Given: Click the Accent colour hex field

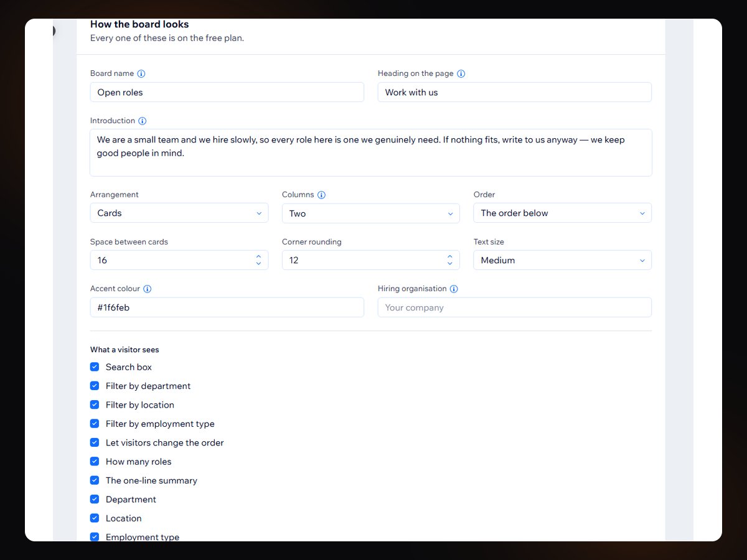Looking at the screenshot, I should pyautogui.click(x=227, y=307).
